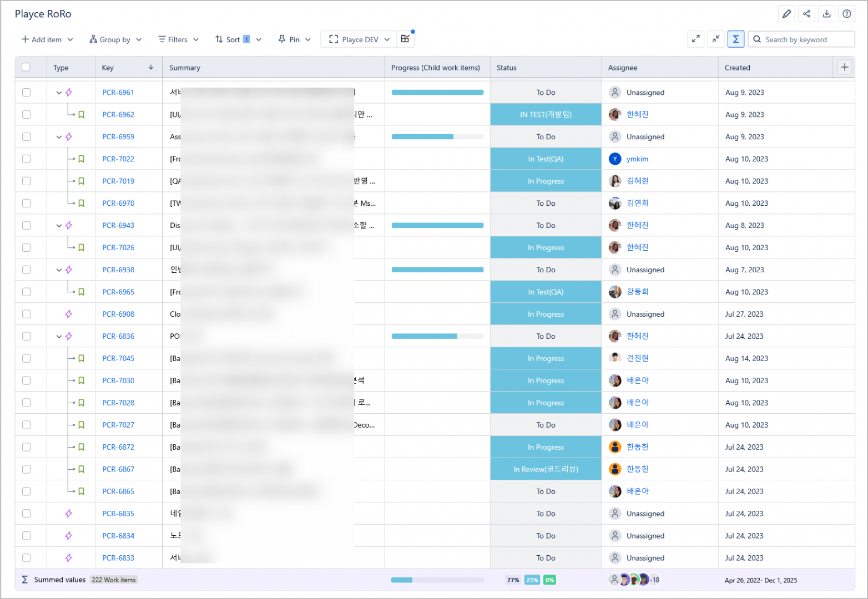The width and height of the screenshot is (868, 599).
Task: Open the Group by menu
Action: coord(115,39)
